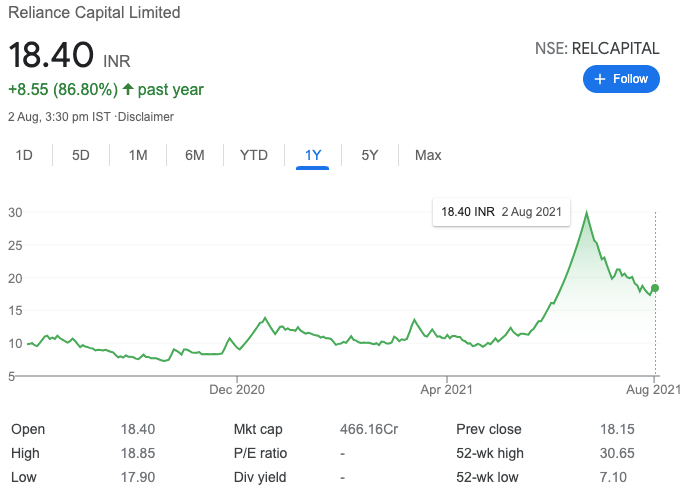The height and width of the screenshot is (489, 680).
Task: Show the Max chart range
Action: click(x=428, y=155)
